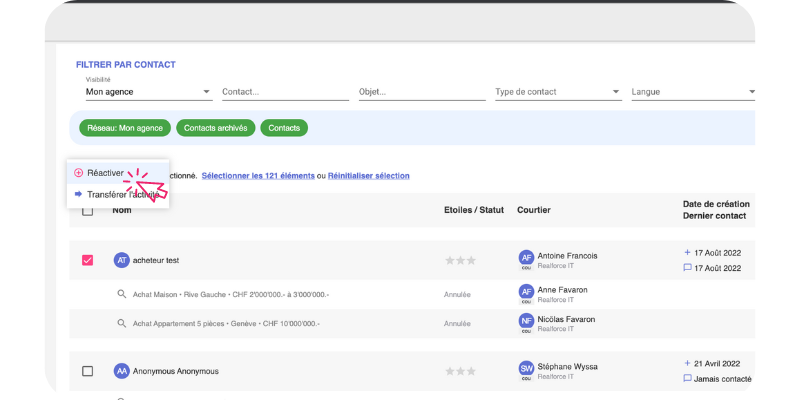Uncheck the acheteur test row checkbox

coord(88,260)
